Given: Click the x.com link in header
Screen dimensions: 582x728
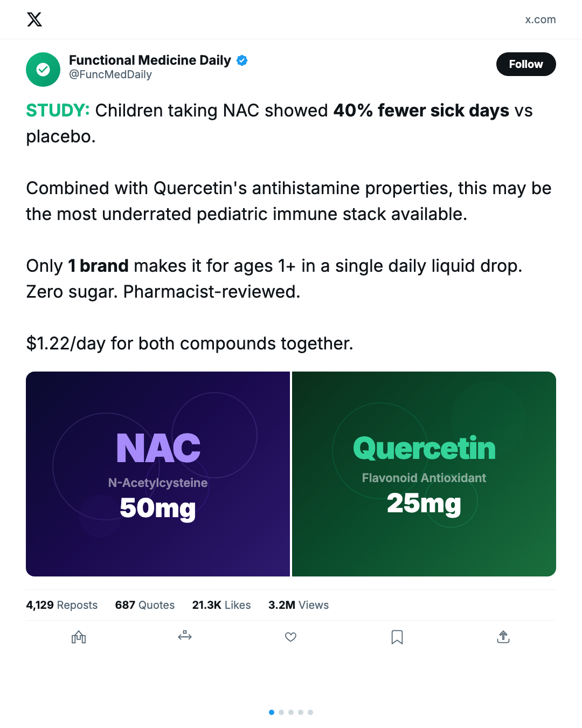Looking at the screenshot, I should tap(540, 20).
